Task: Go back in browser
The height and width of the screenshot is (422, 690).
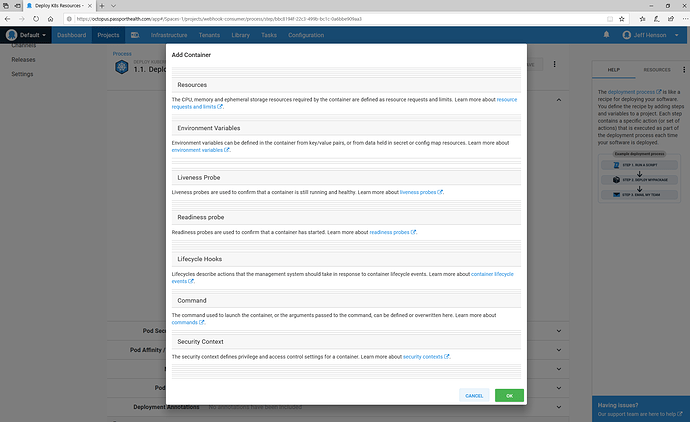Action: tap(7, 19)
